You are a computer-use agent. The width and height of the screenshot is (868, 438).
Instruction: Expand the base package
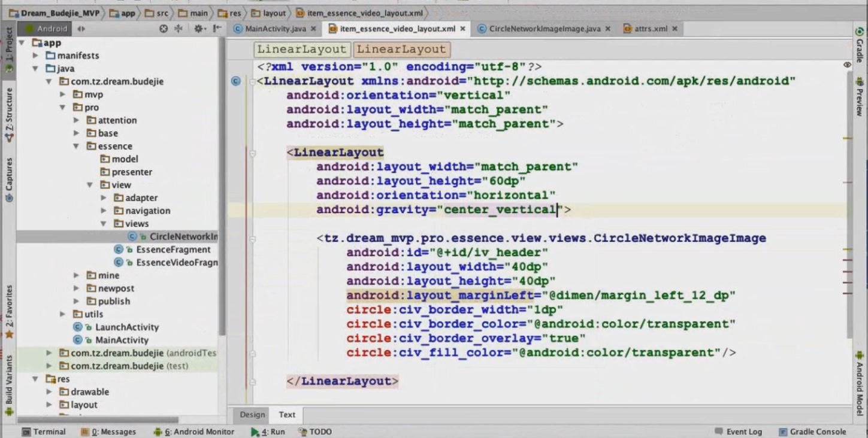(76, 133)
